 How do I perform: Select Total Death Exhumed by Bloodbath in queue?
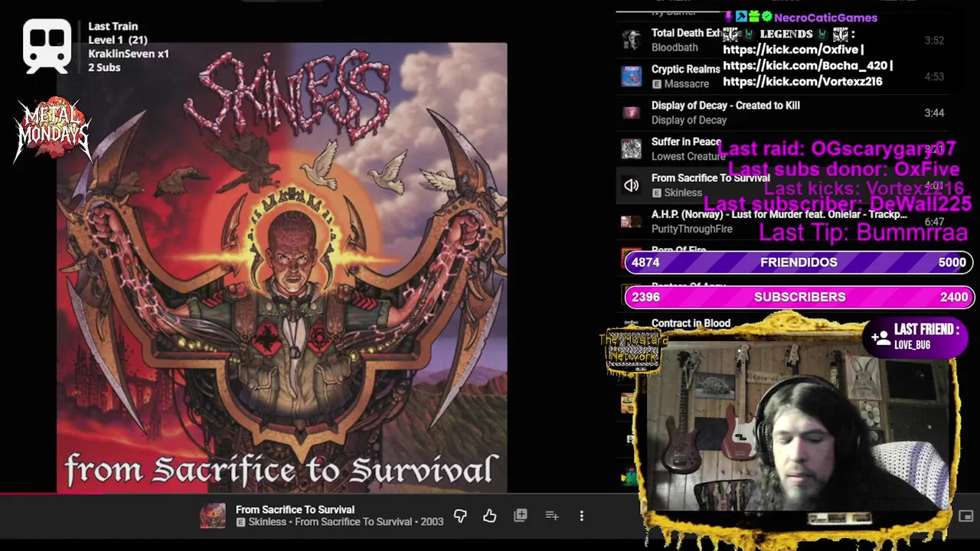click(782, 40)
